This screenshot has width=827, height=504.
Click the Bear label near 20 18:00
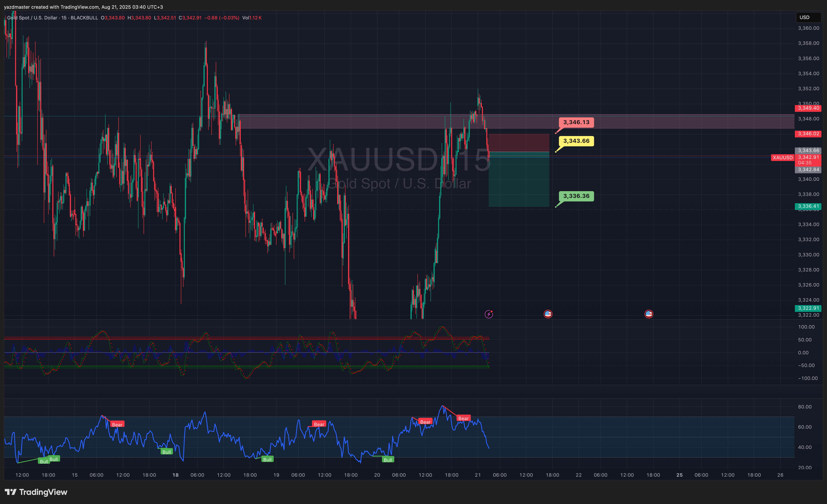pos(463,418)
